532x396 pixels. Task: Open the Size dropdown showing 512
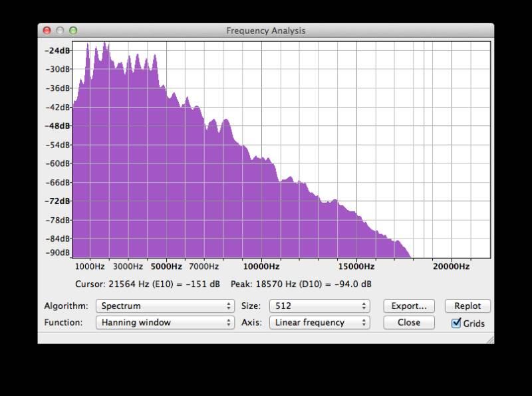pos(319,306)
